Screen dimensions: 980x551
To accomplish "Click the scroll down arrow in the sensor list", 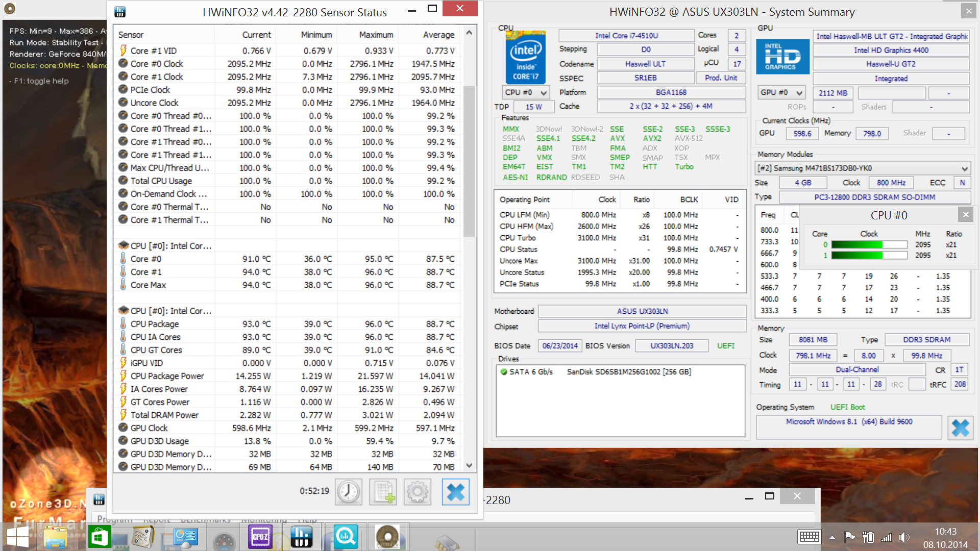I will 469,465.
